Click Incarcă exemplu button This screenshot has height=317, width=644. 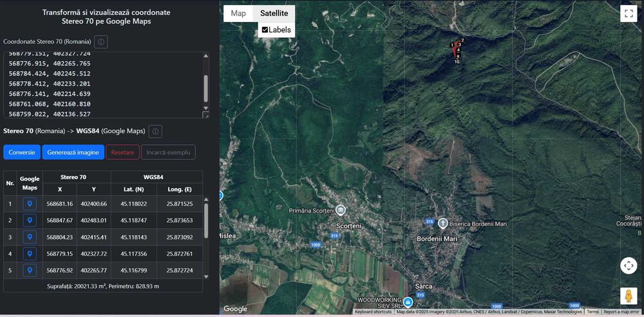click(x=168, y=152)
